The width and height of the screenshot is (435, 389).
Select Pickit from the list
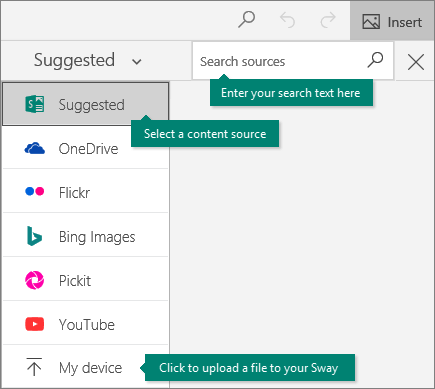86,280
